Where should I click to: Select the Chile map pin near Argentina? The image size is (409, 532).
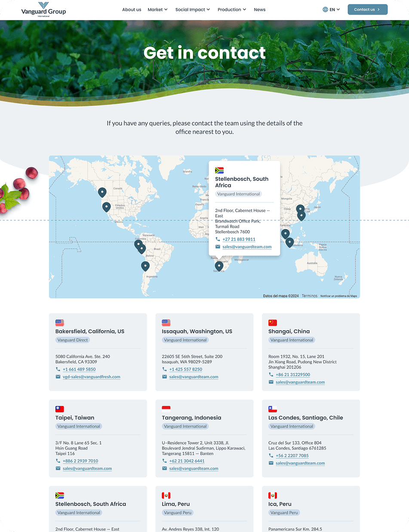(x=145, y=266)
